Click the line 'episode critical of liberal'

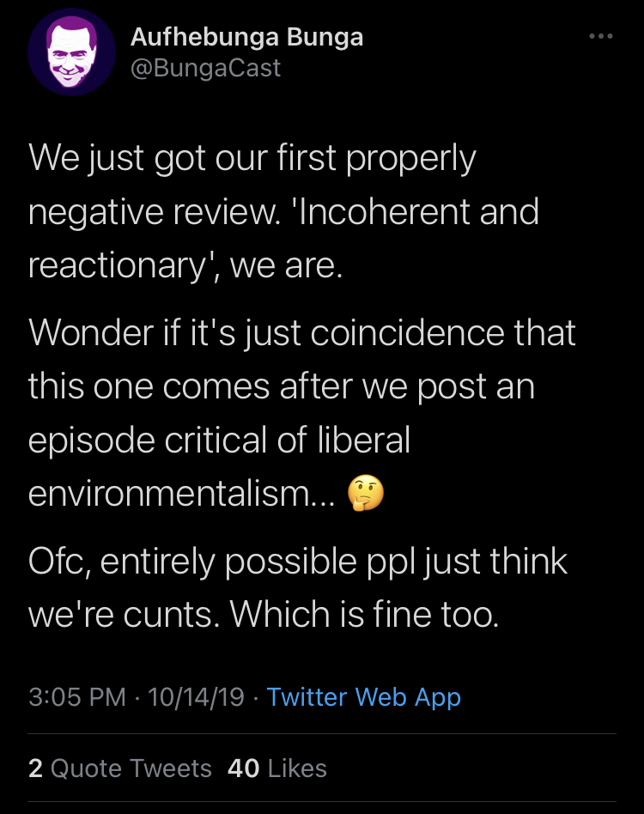tap(220, 440)
